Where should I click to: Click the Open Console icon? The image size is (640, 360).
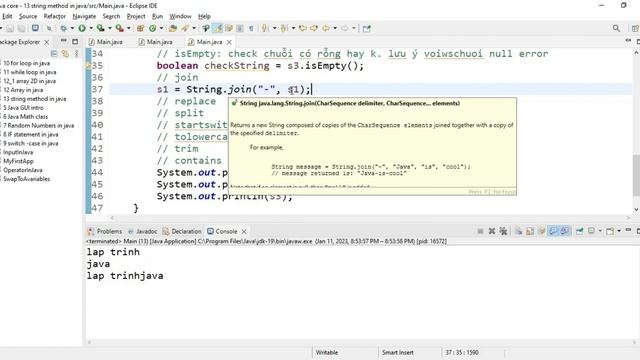click(x=610, y=231)
